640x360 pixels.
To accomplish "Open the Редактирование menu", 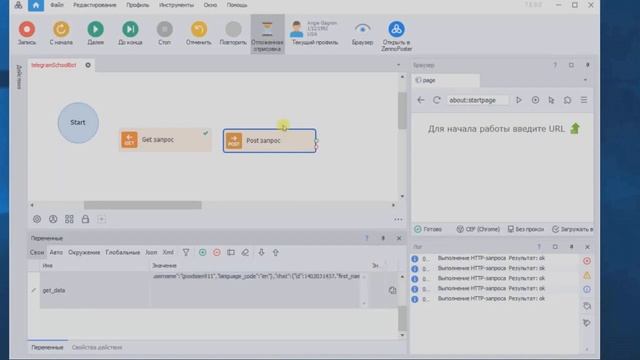I will point(95,5).
